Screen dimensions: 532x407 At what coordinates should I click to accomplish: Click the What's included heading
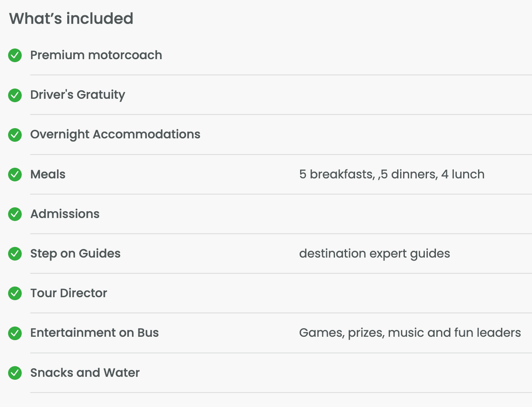click(x=71, y=18)
